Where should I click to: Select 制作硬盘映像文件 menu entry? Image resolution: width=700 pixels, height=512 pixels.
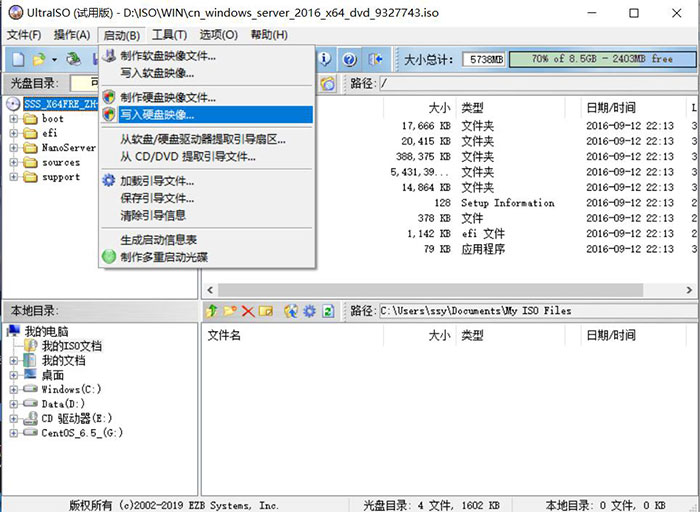point(207,97)
